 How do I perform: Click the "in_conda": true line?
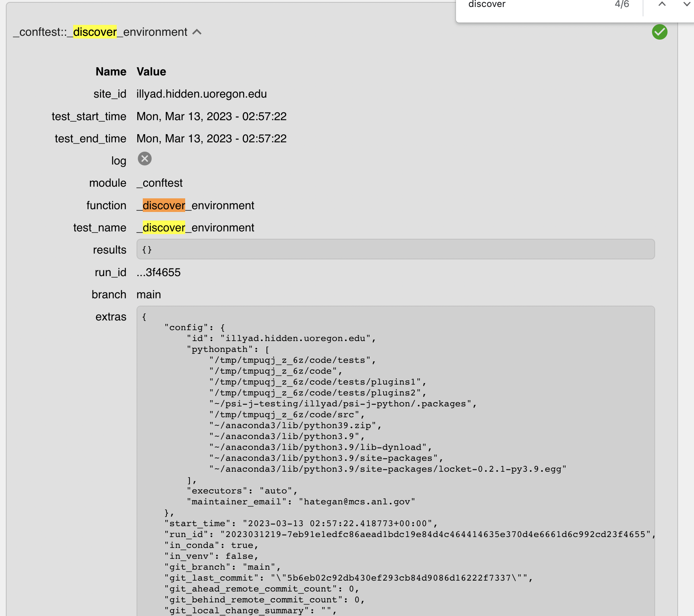click(211, 545)
